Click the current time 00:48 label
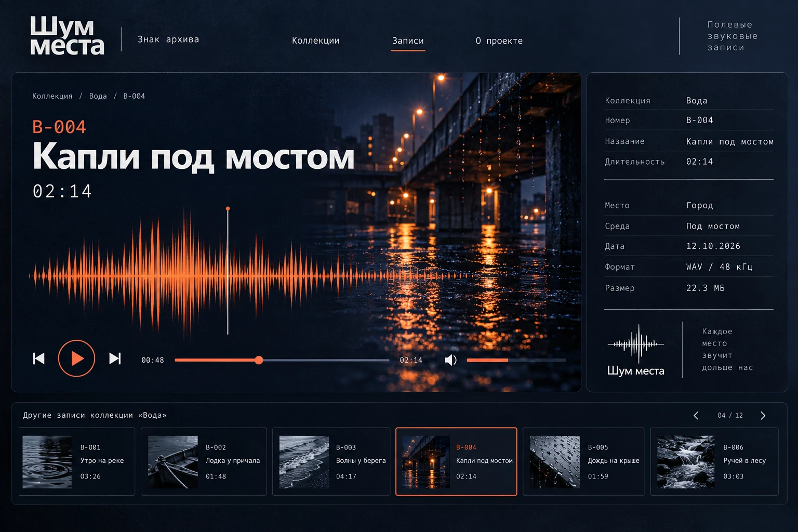Screen dimensions: 798x532 (x=153, y=360)
